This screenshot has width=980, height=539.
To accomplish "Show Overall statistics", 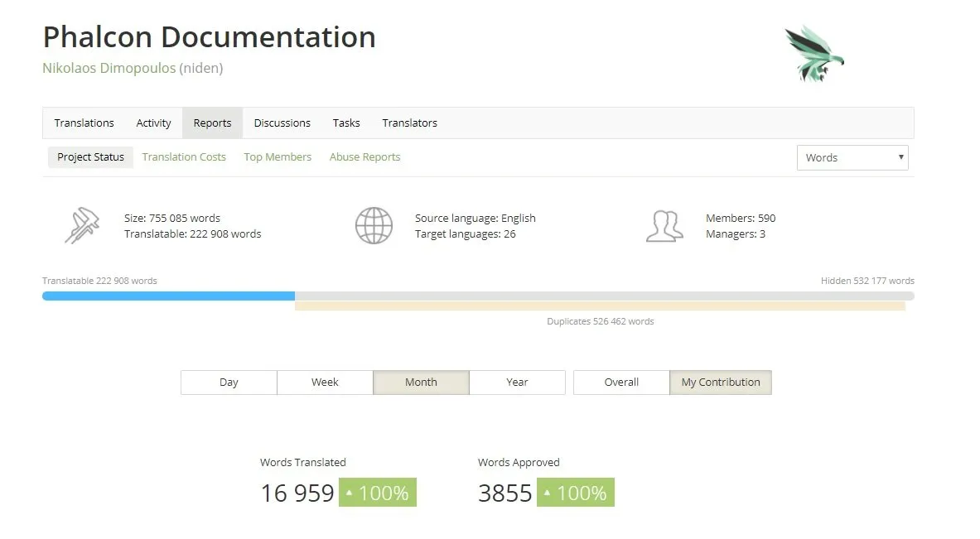I will (621, 383).
